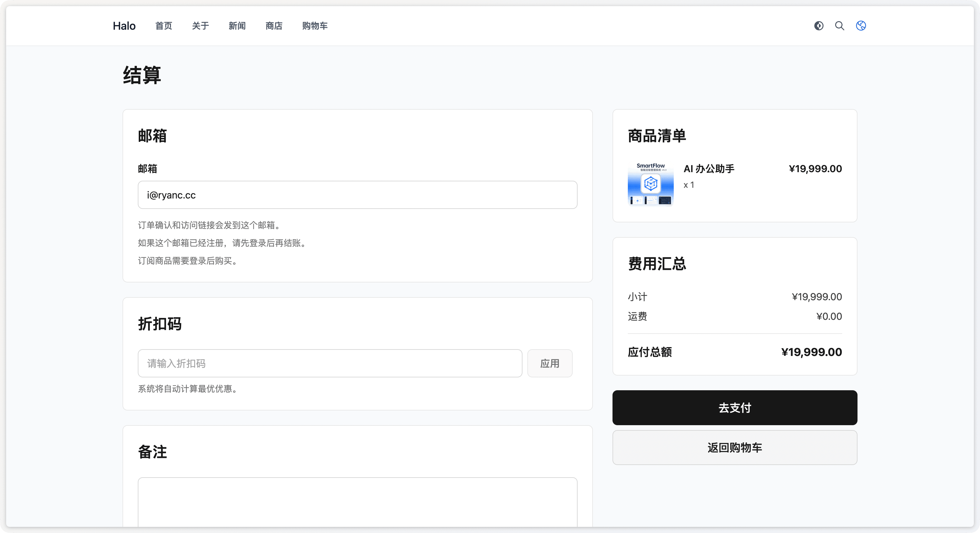Click inside the 备注 textarea
The width and height of the screenshot is (980, 533).
click(358, 502)
